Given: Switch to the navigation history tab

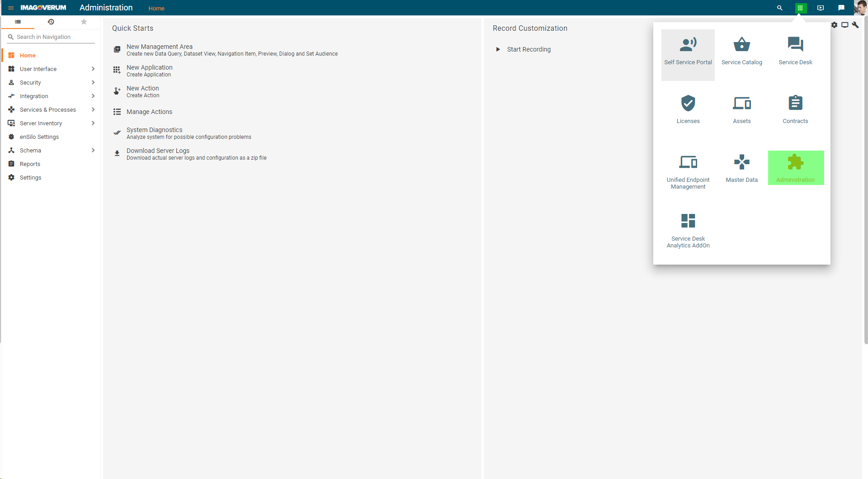Looking at the screenshot, I should click(51, 22).
